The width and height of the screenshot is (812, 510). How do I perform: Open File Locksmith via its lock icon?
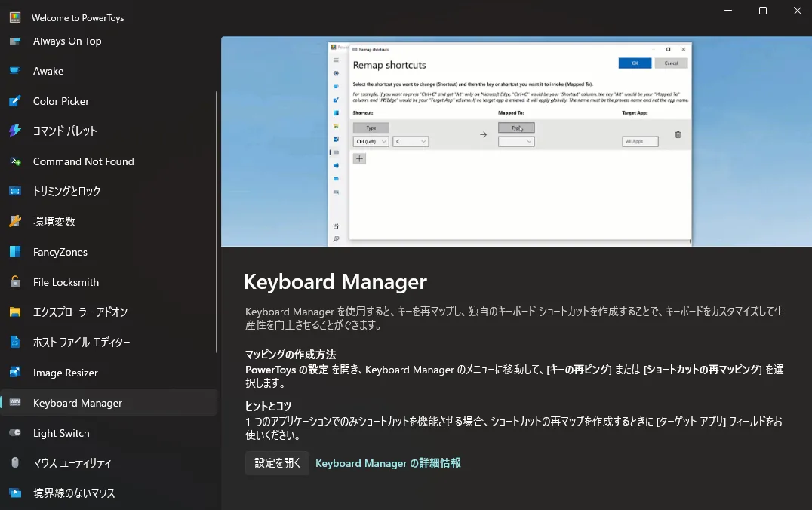(17, 282)
